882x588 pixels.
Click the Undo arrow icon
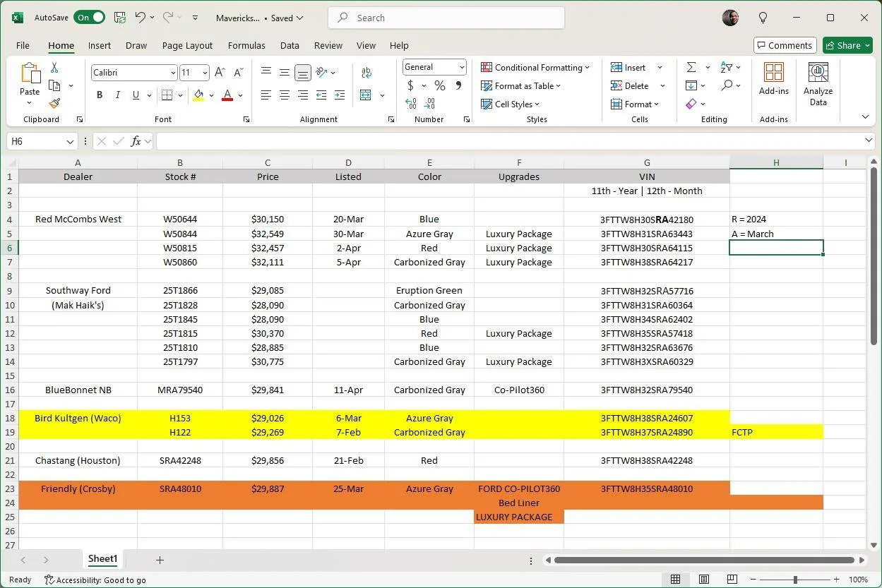[140, 18]
